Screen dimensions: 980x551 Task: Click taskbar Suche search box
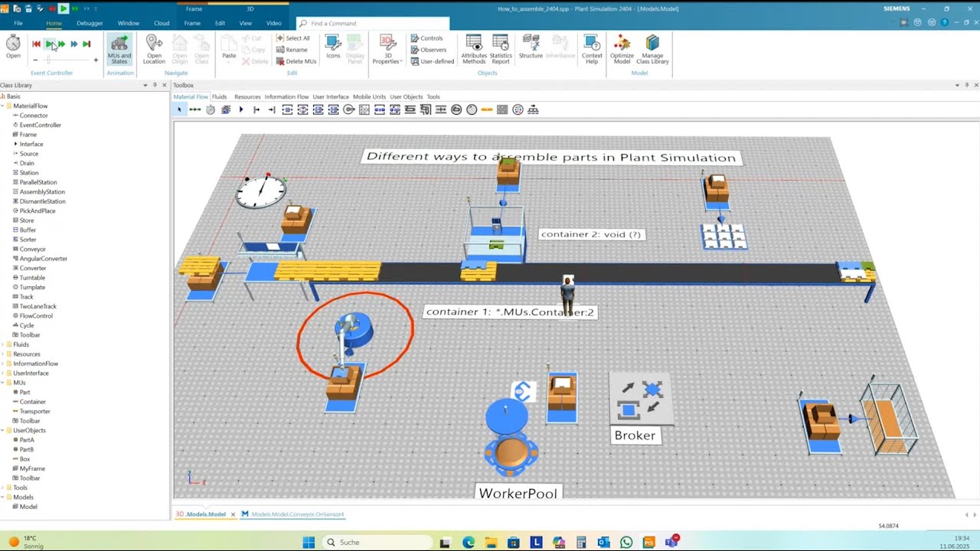[377, 543]
